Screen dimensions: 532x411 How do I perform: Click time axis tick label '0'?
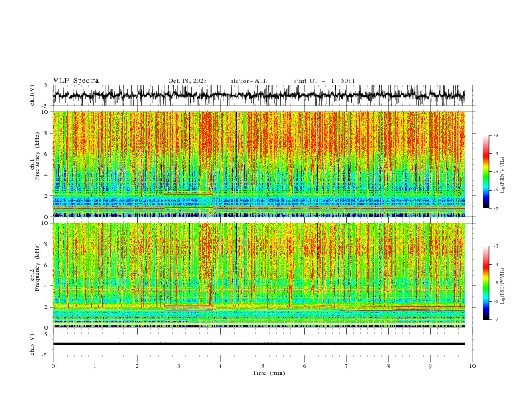coord(53,366)
